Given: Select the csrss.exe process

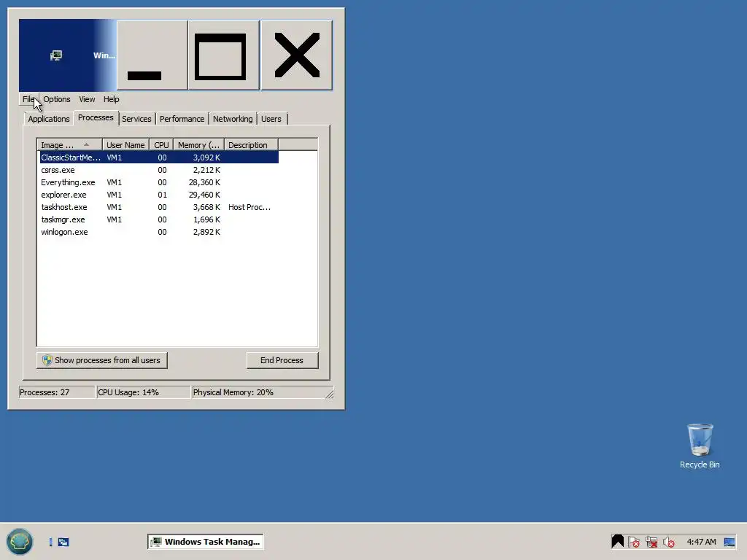Looking at the screenshot, I should click(x=159, y=170).
